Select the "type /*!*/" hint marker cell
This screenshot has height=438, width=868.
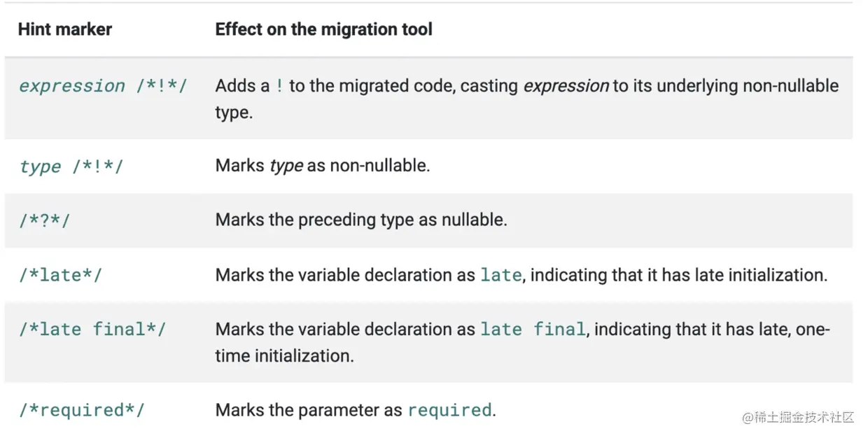coord(71,167)
